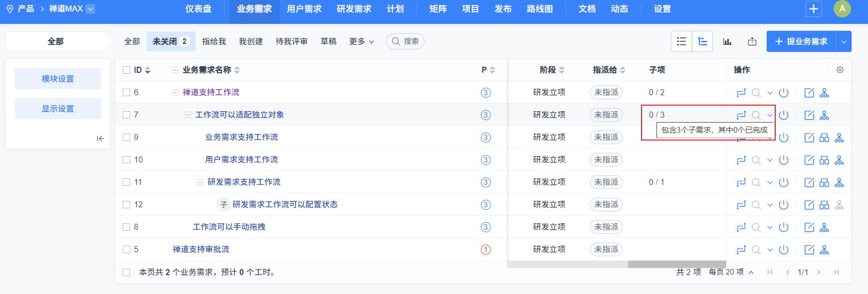Click the horizontal table scrollbar
Image resolution: width=868 pixels, height=294 pixels.
pyautogui.click(x=676, y=264)
